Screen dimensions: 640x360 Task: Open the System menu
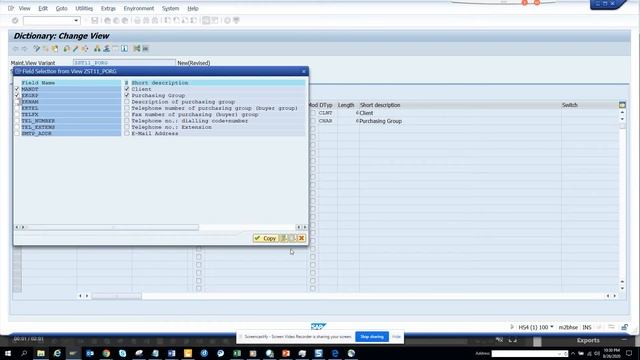[170, 8]
